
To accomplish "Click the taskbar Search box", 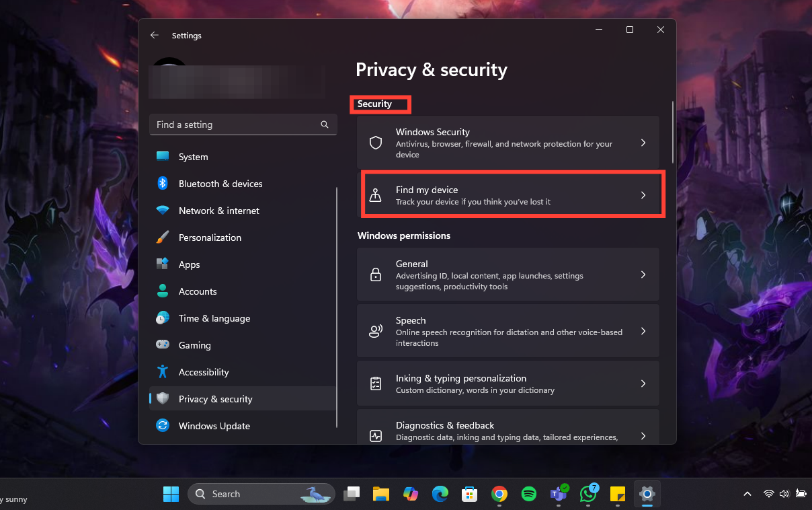I will click(261, 494).
